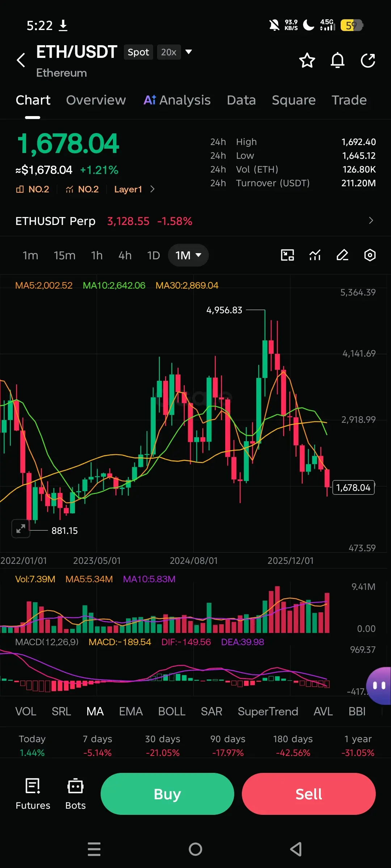Open picture-in-picture chart icon

pos(287,255)
